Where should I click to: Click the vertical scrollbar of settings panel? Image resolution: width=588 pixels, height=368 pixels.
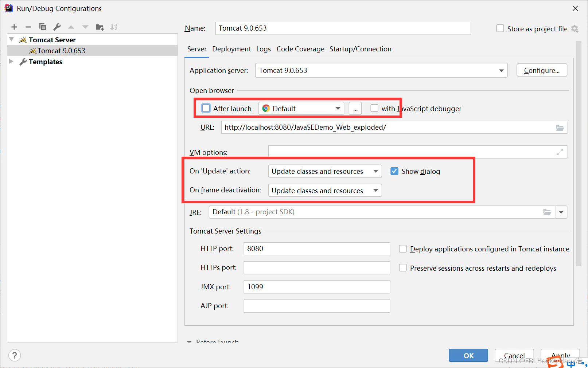pos(579,153)
